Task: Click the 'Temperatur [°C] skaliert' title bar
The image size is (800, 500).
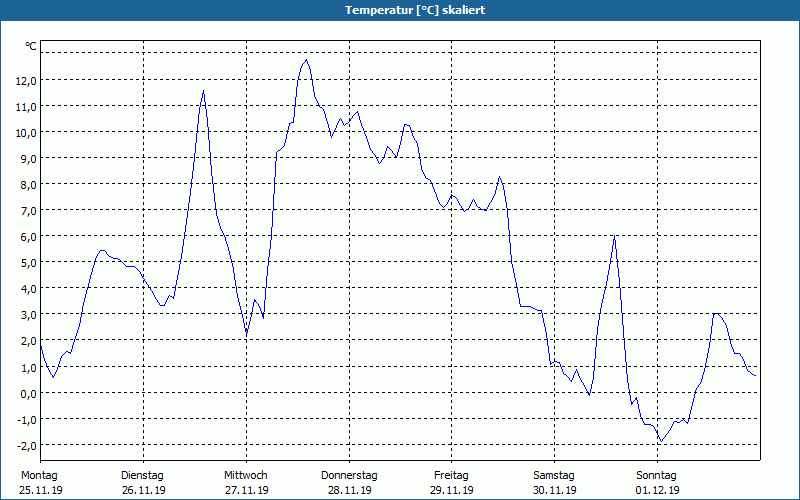Action: [x=400, y=10]
